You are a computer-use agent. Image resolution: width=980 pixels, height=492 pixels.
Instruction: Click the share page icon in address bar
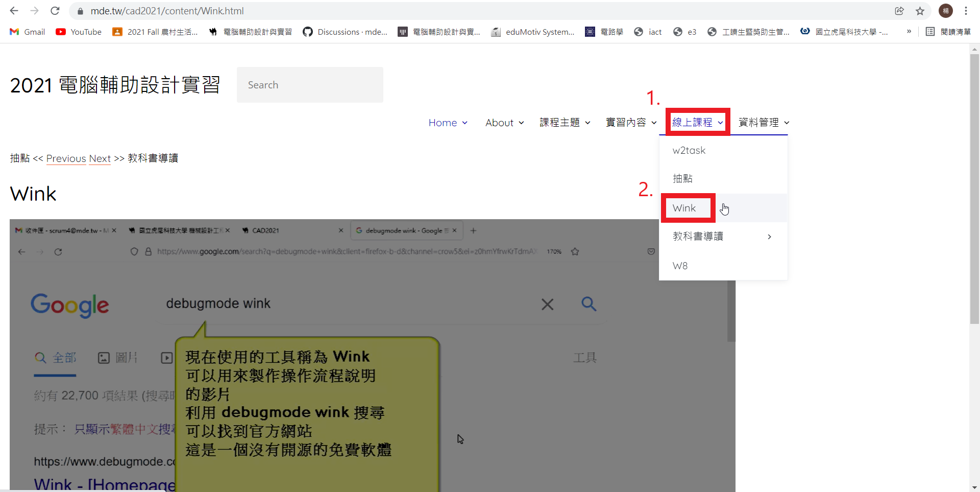pos(899,11)
